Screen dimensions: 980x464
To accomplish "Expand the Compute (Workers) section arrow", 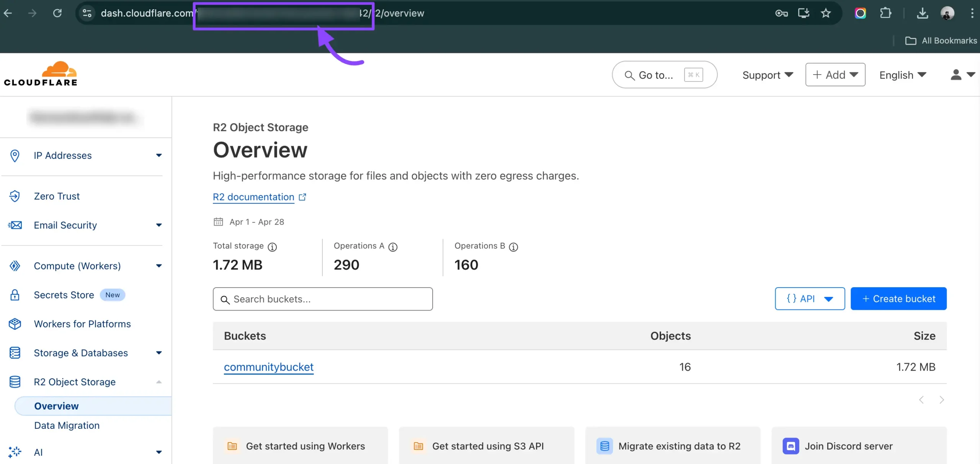I will 159,265.
